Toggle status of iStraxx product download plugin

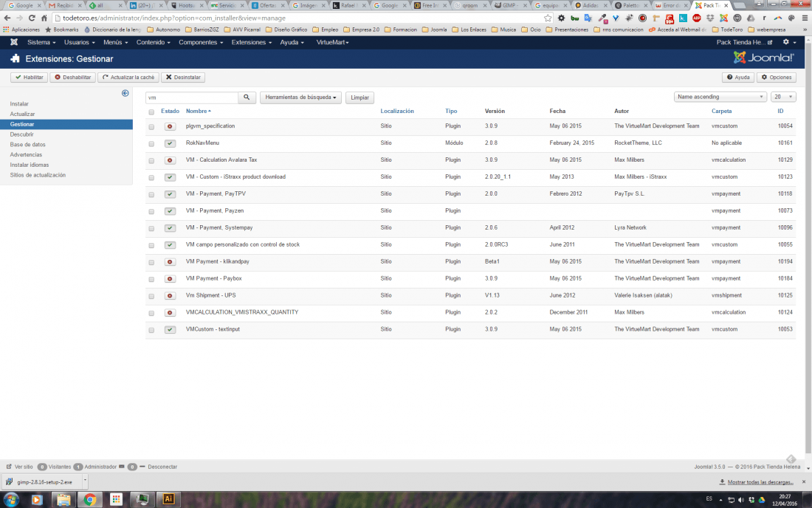click(170, 177)
